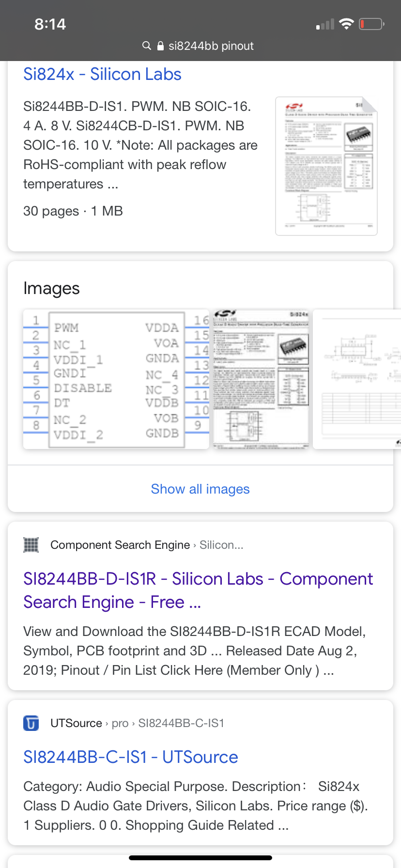Tap the Wi-Fi status icon
The image size is (401, 868).
pyautogui.click(x=347, y=24)
